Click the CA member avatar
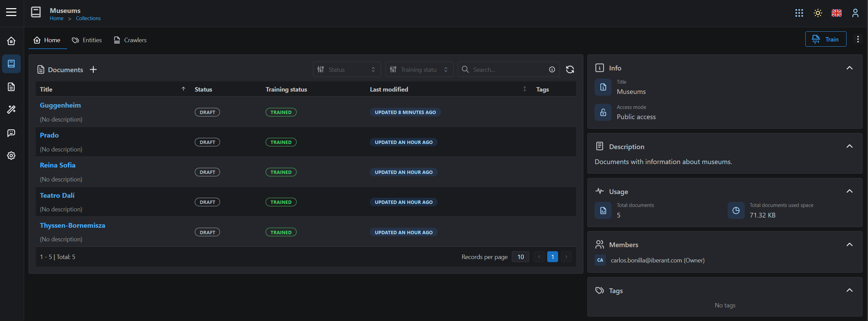 point(600,260)
